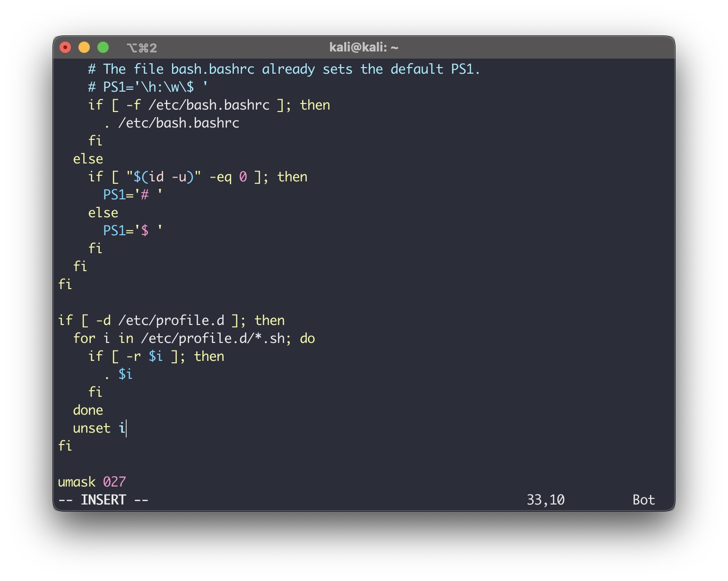Click the 'for i in /etc/profile.d/*.sh; do' line
The image size is (728, 581).
pyautogui.click(x=194, y=338)
